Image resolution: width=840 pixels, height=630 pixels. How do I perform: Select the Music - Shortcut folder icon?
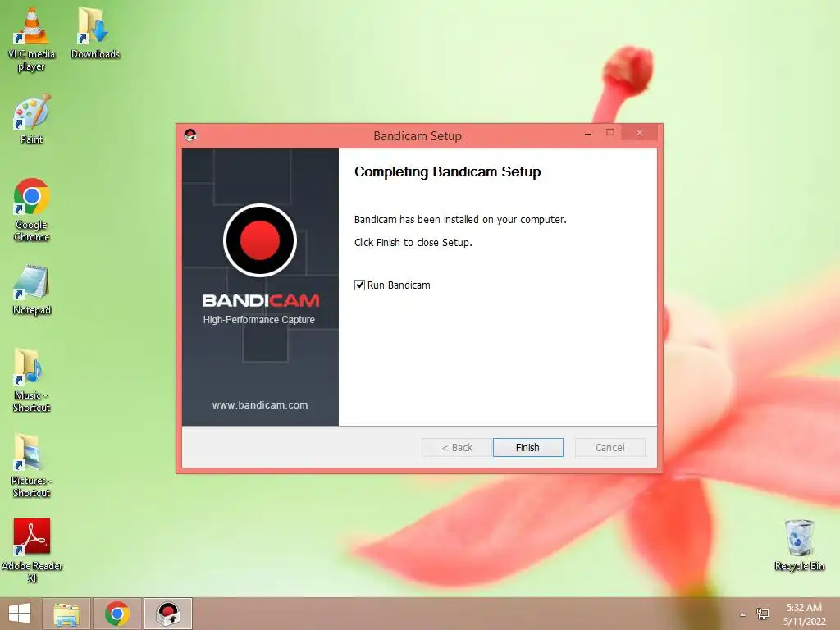click(32, 381)
